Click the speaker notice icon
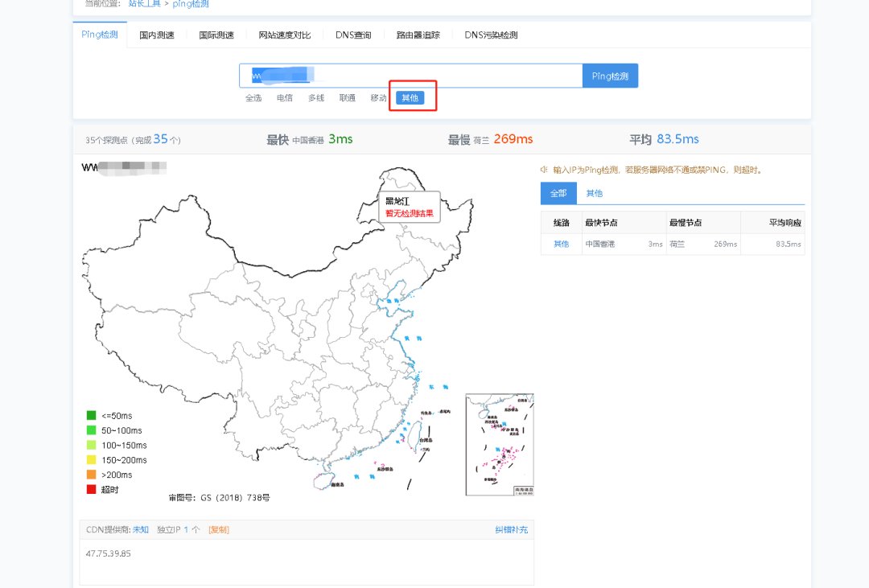The image size is (869, 588). tap(544, 170)
